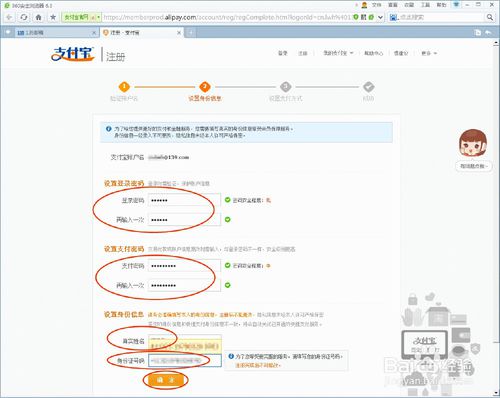The width and height of the screenshot is (500, 398).
Task: Click the user avatar icon in title bar
Action: [364, 5]
